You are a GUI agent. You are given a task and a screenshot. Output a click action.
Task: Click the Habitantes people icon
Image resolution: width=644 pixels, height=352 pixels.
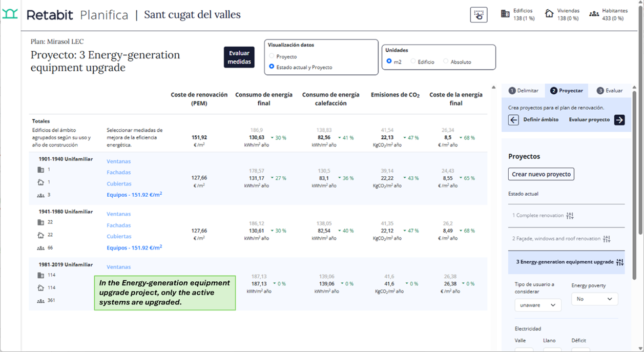pyautogui.click(x=594, y=14)
